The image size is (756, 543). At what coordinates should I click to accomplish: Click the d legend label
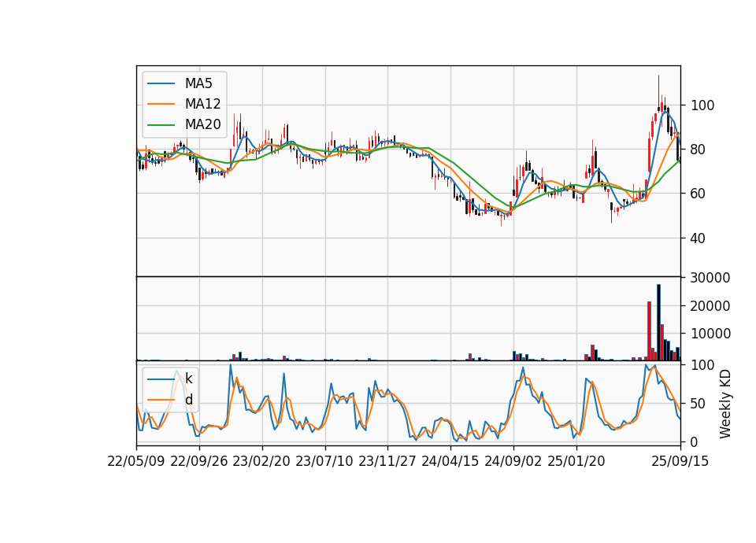[x=188, y=400]
